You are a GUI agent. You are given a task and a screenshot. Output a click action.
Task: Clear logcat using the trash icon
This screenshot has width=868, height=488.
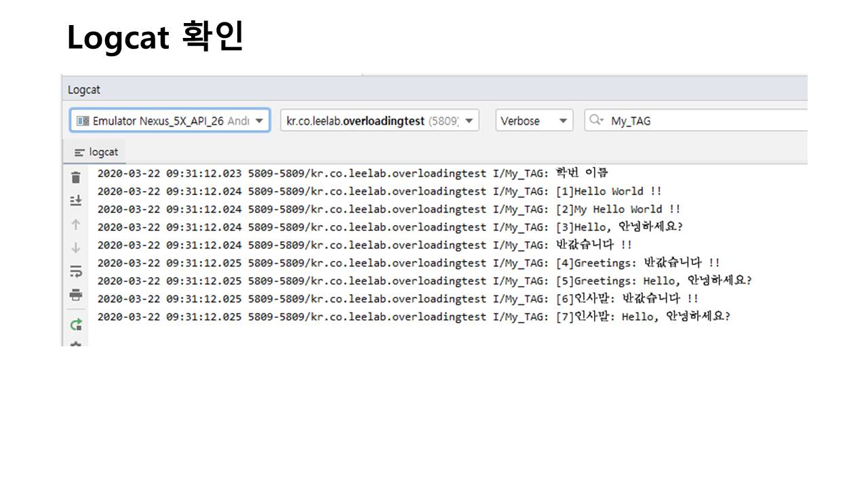[76, 178]
